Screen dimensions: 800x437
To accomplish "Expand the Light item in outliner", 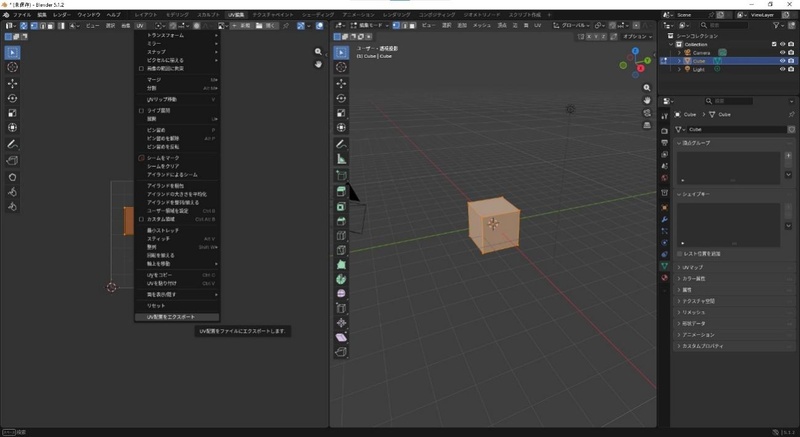I will click(x=679, y=69).
